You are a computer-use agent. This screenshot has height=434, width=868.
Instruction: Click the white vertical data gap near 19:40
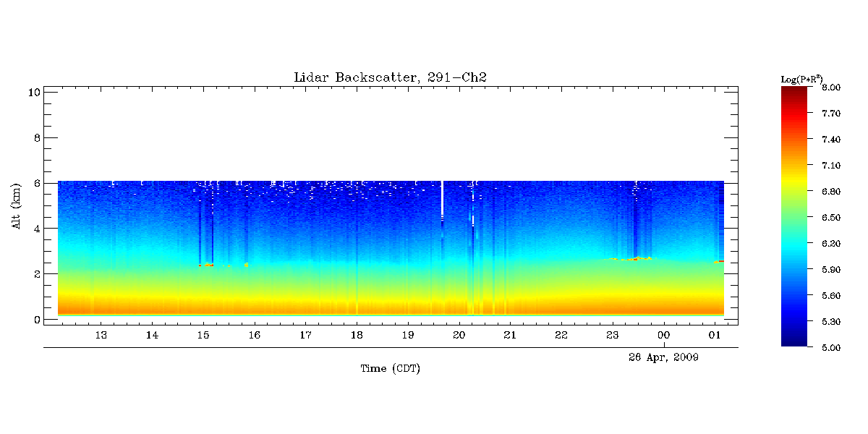442,199
